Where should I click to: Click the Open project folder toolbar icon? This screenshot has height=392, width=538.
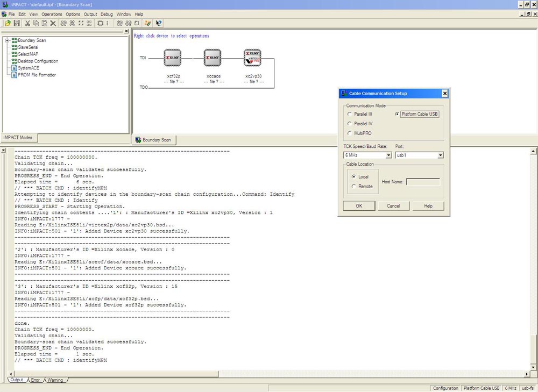8,23
